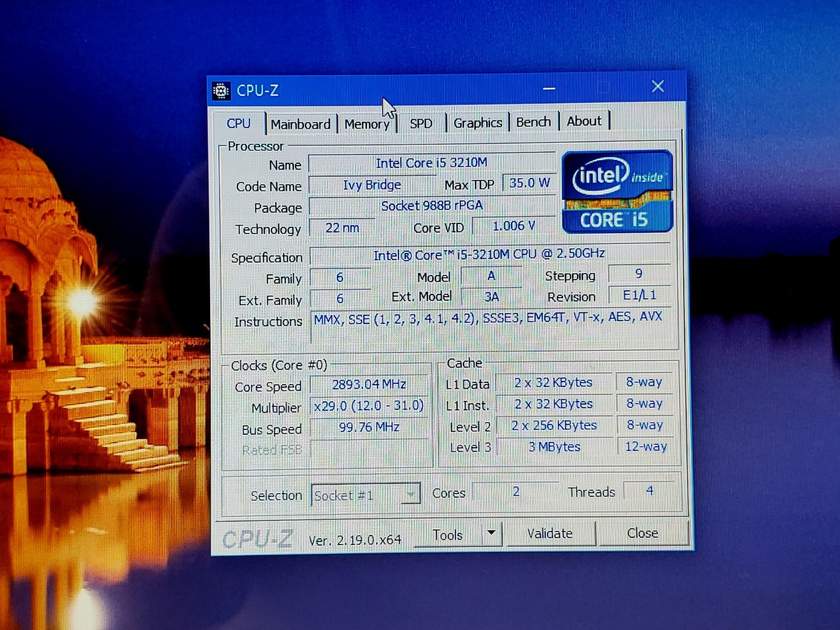Click the Instructions list MMX, SSE text

(x=488, y=319)
